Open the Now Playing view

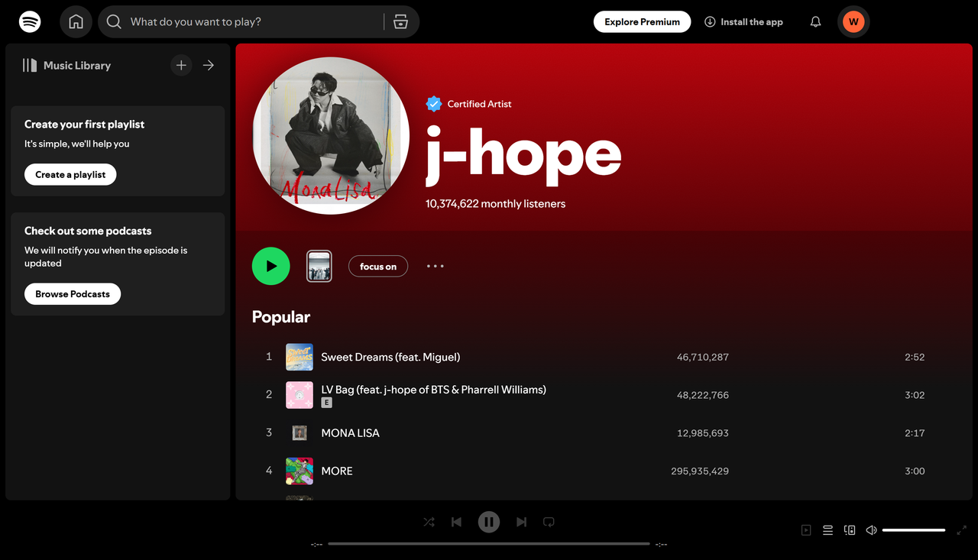[x=805, y=529]
